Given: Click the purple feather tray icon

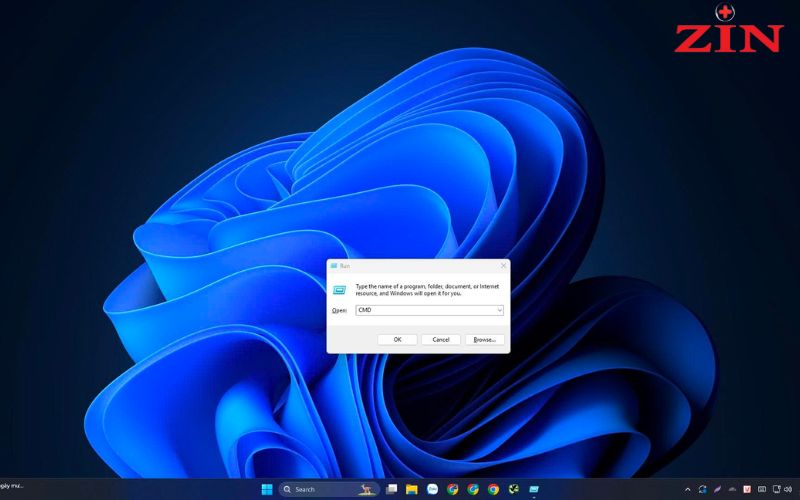Looking at the screenshot, I should pos(717,490).
